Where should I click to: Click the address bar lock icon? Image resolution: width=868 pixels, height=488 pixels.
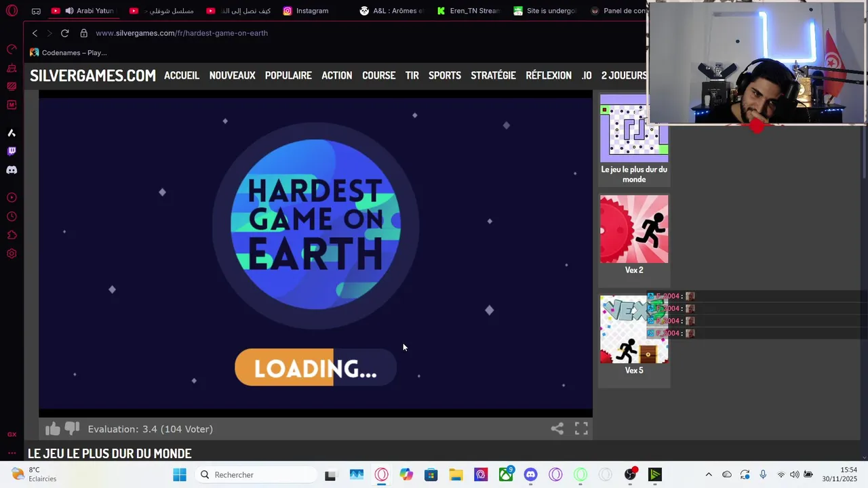click(x=84, y=33)
